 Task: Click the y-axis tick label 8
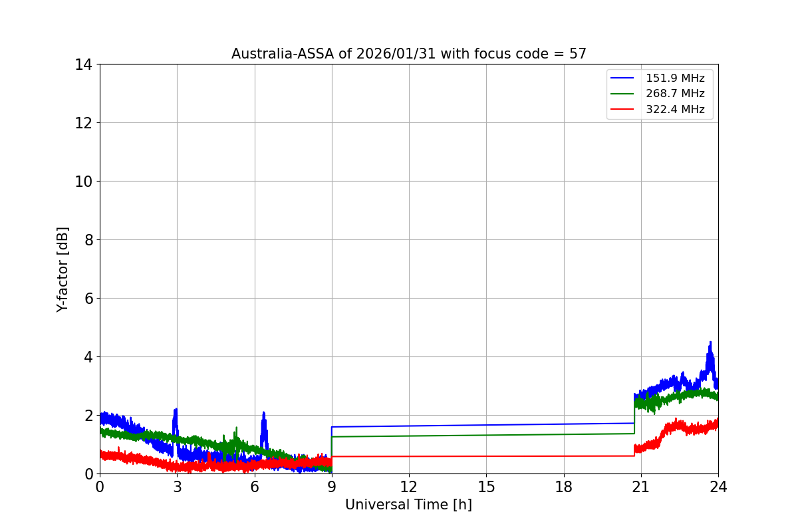click(x=88, y=240)
